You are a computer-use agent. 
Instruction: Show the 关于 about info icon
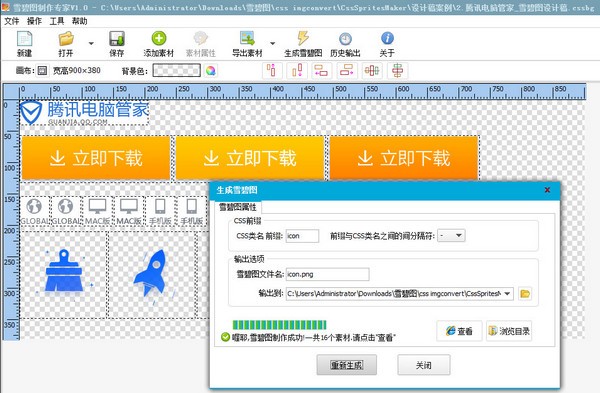pos(387,38)
